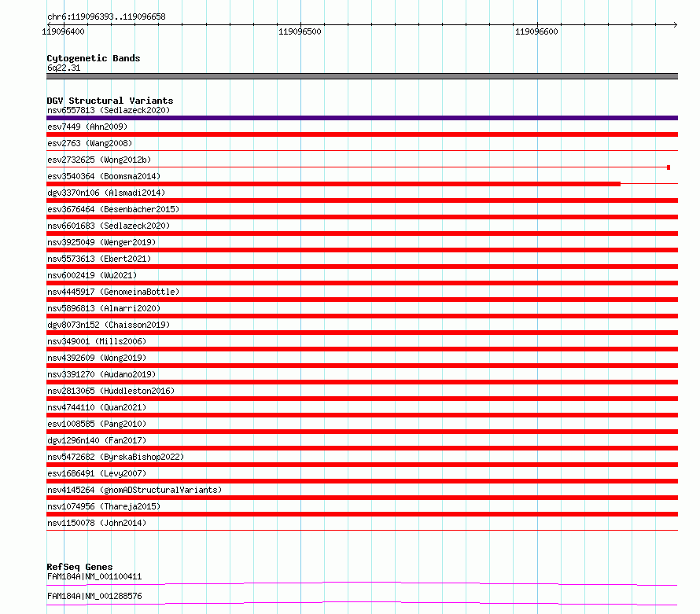This screenshot has height=614, width=700.
Task: Open variant nsv1074956 (Thareja2015)
Action: click(104, 506)
